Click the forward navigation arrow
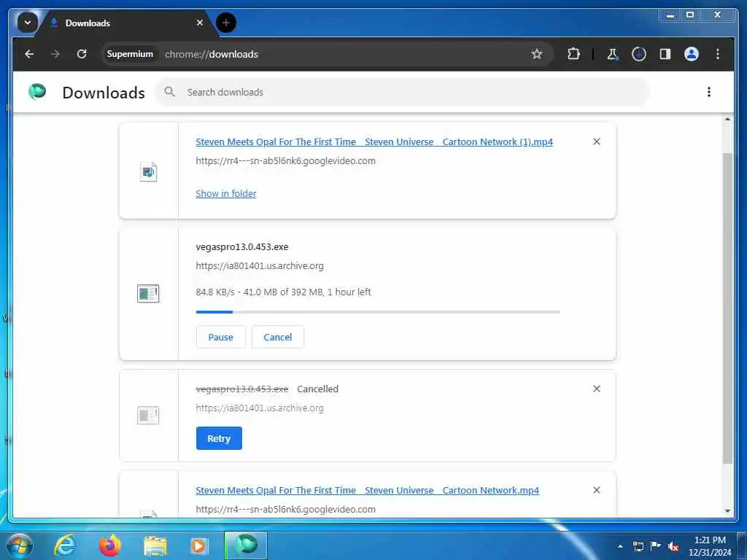The width and height of the screenshot is (747, 560). [x=55, y=54]
